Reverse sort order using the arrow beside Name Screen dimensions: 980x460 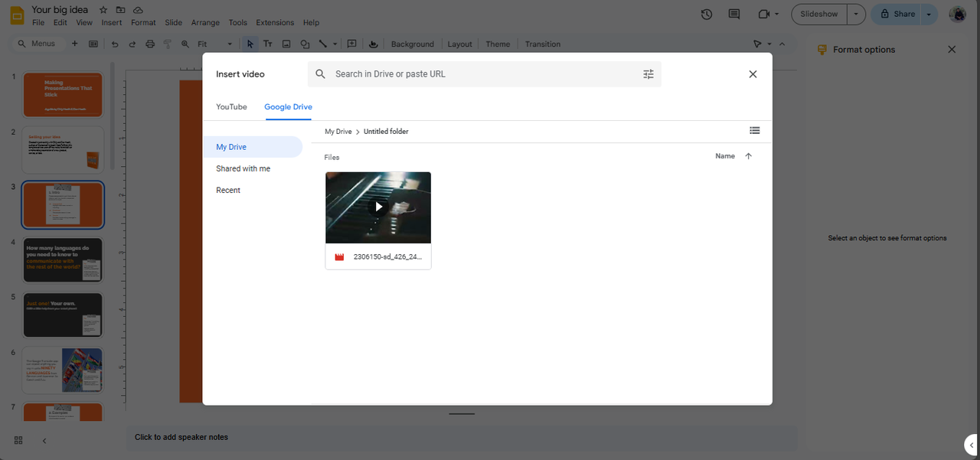pos(748,156)
